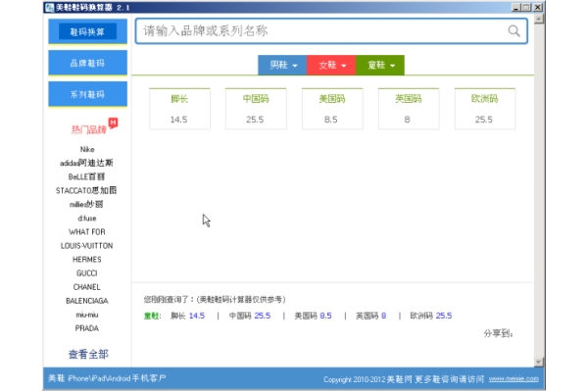Open the www.meixie.com footer link
The height and width of the screenshot is (392, 588).
click(x=514, y=379)
